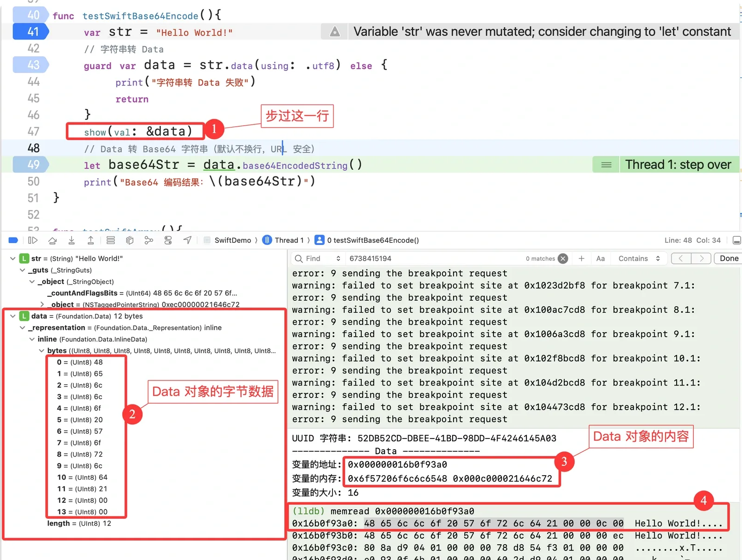Viewport: 742px width, 560px height.
Task: Select frame 0 testSwiftBase64Encode() in the jump bar
Action: [x=367, y=240]
